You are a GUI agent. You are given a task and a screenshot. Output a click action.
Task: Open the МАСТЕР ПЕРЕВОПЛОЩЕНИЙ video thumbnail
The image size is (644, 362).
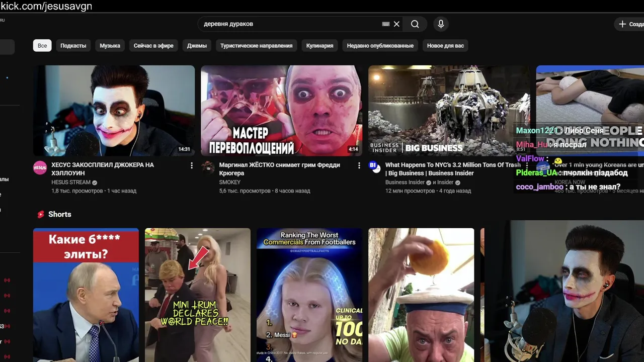[281, 111]
